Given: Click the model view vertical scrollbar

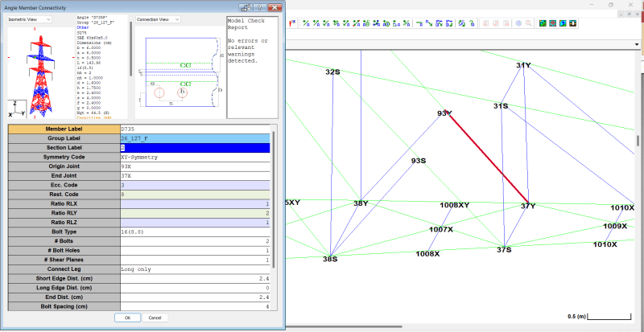Looking at the screenshot, I should pos(638,141).
